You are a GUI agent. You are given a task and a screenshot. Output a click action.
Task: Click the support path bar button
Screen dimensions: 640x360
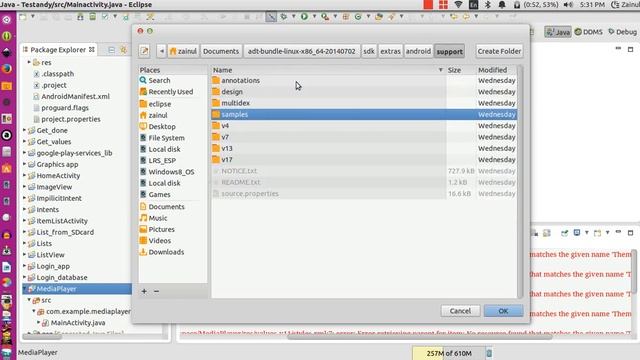[449, 51]
